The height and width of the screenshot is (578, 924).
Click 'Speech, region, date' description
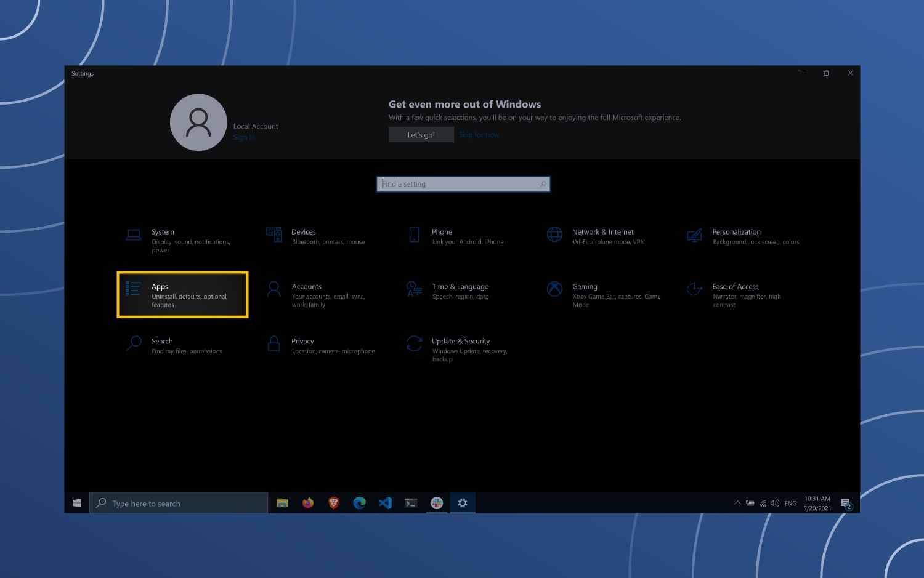click(460, 297)
